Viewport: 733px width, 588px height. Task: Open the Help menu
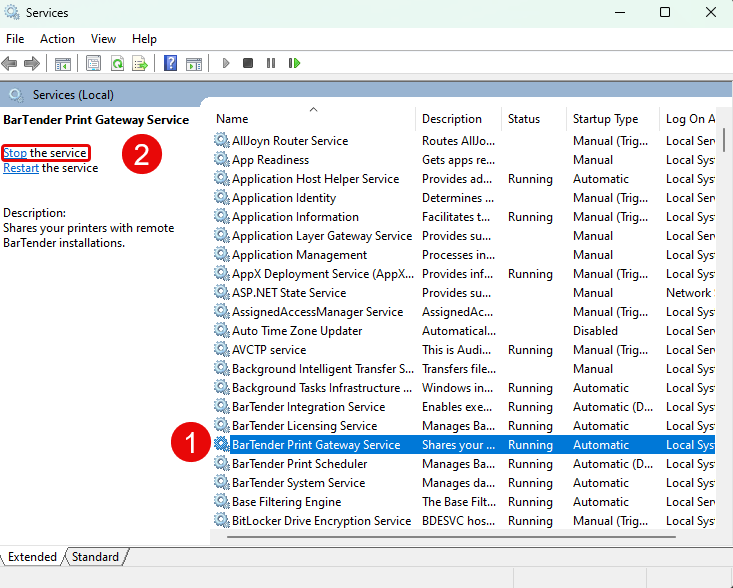coord(144,39)
